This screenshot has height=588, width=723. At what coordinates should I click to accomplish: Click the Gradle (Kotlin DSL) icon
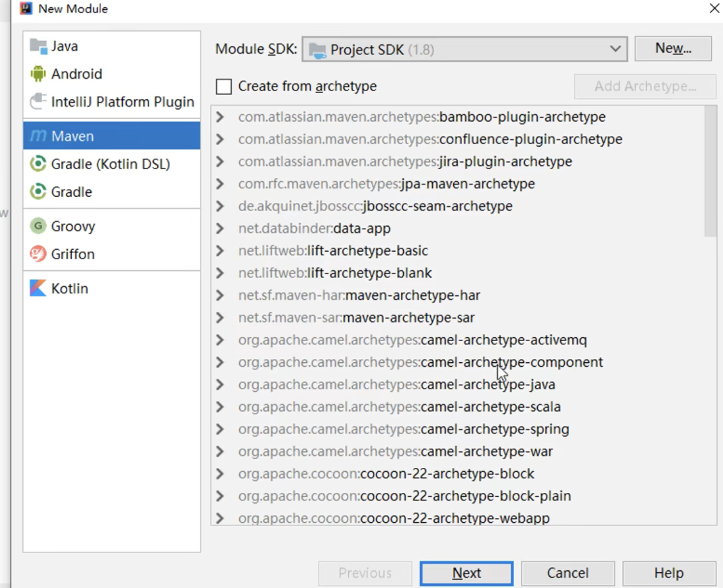(38, 164)
